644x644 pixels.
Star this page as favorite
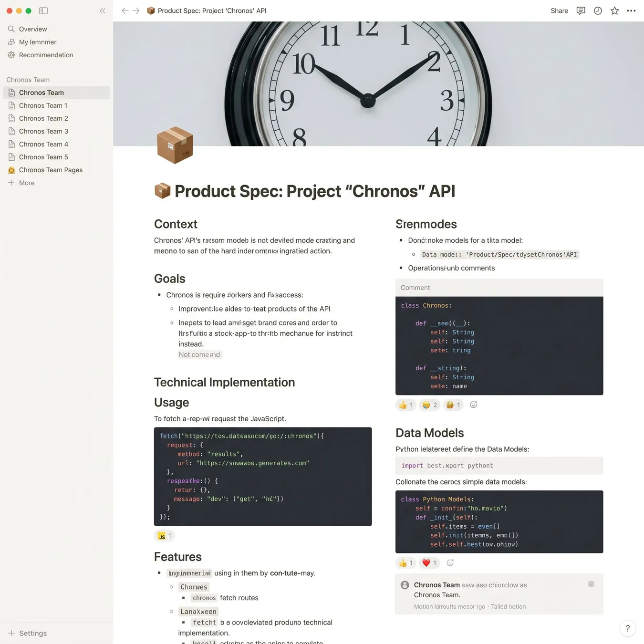coord(615,10)
